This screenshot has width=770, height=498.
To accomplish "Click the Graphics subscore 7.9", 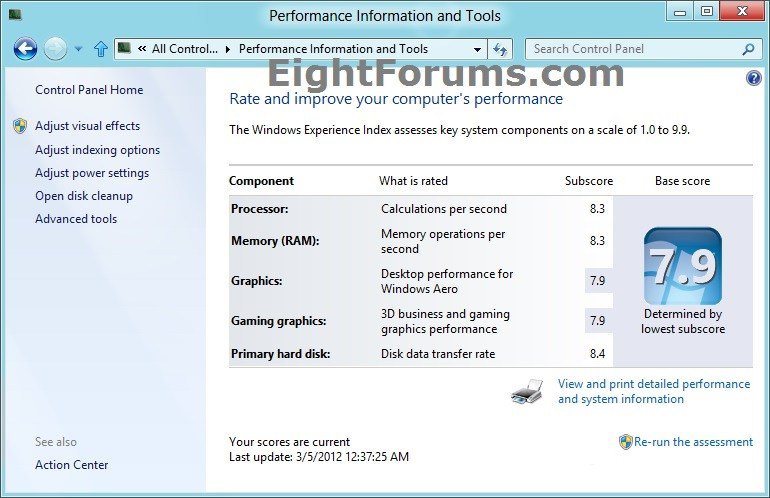I will 597,281.
